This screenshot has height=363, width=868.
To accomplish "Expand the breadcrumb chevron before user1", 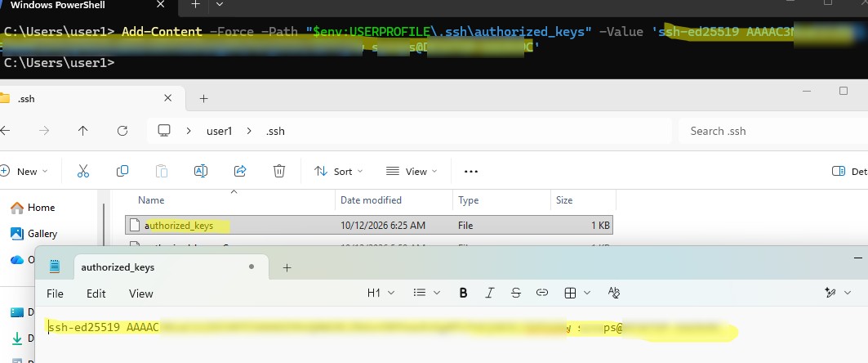I will 189,132.
